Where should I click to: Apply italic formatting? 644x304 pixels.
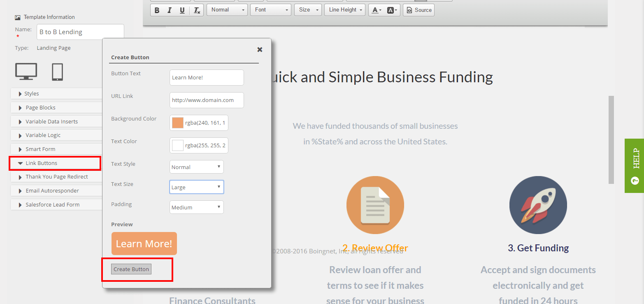click(x=169, y=10)
